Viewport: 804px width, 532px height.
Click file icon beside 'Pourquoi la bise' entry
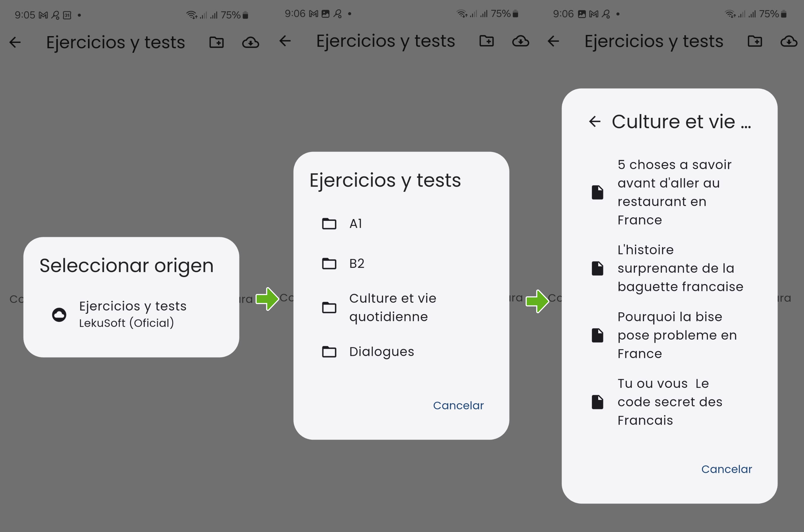point(597,335)
